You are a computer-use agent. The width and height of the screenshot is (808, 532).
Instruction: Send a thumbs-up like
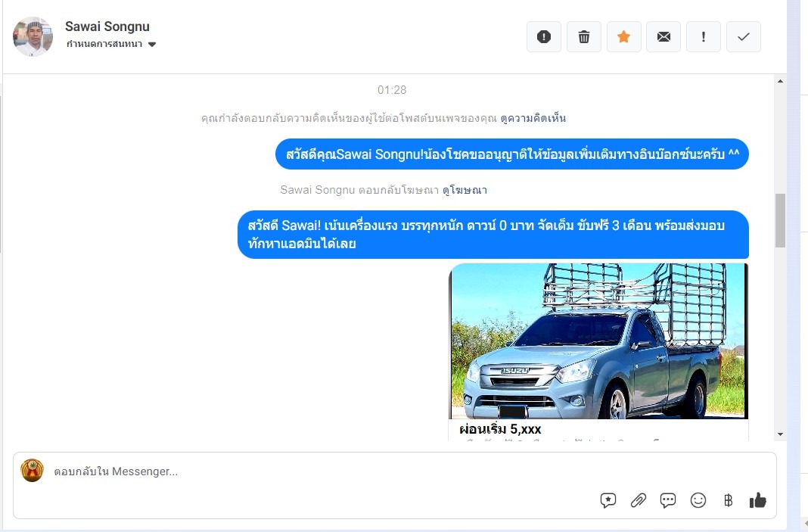pos(757,500)
